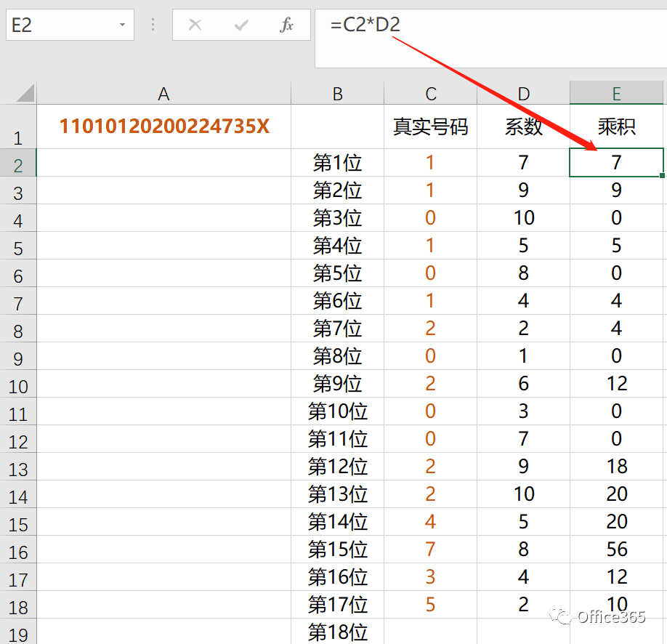Click coefficient cell 1 in row 9
Image resolution: width=667 pixels, height=644 pixels.
[x=523, y=356]
